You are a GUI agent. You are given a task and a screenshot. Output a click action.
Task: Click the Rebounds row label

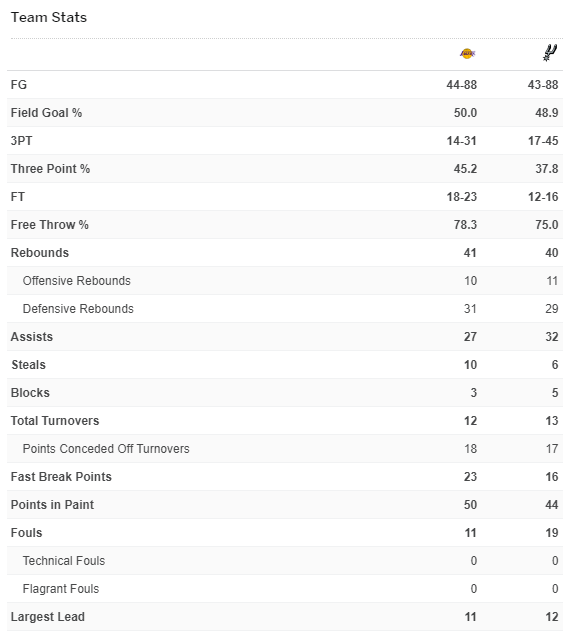tap(40, 253)
